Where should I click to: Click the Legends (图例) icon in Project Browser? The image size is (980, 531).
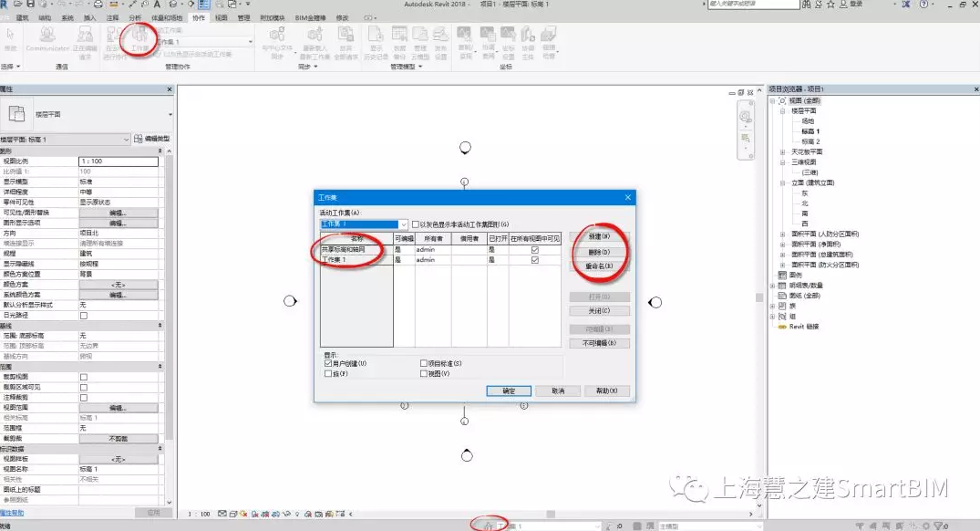782,275
